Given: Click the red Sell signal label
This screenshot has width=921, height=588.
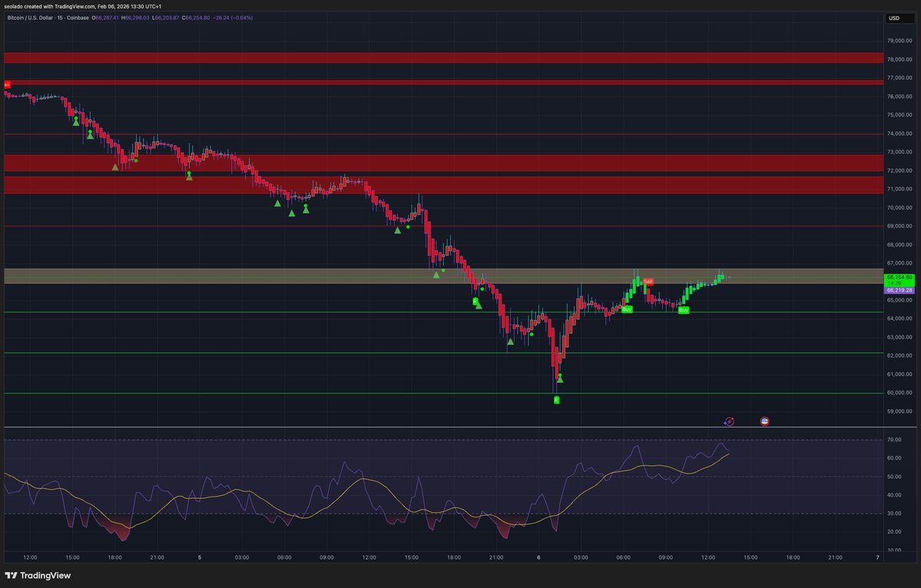Looking at the screenshot, I should [x=648, y=282].
